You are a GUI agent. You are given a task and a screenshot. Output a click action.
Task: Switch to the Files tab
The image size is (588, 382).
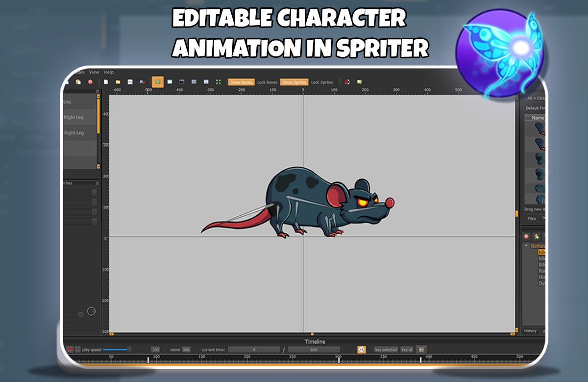pyautogui.click(x=532, y=218)
